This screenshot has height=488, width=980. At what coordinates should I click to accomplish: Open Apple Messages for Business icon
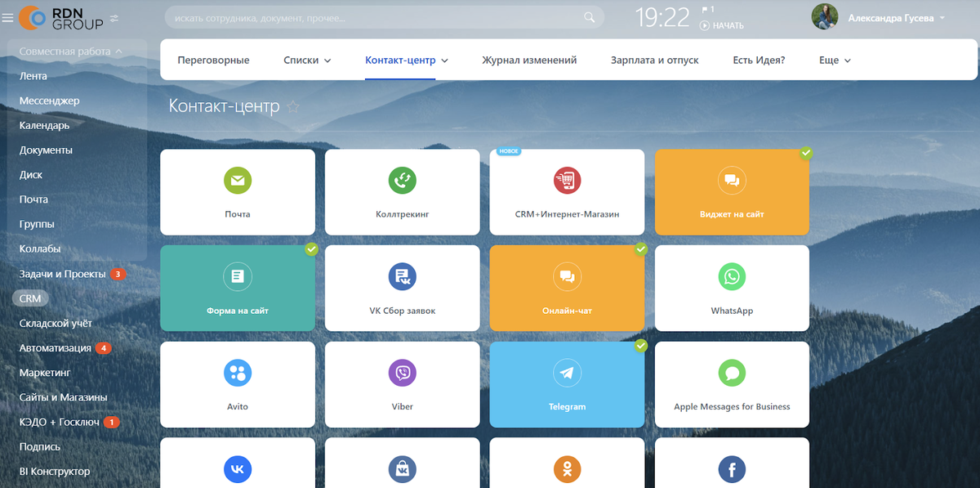[x=732, y=373]
